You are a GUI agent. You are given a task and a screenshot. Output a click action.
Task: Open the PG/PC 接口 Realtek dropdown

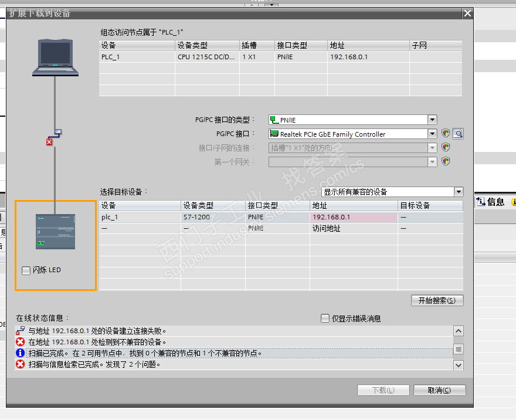(x=432, y=134)
